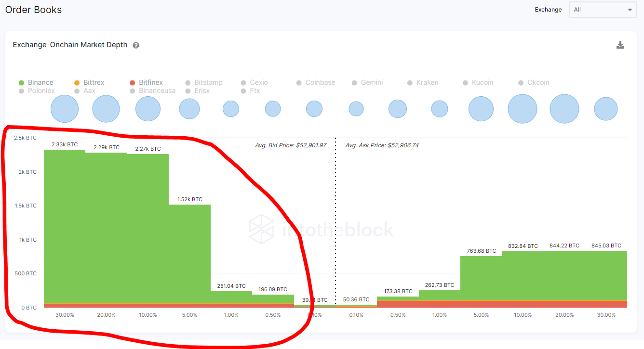Enable Gemini series in legend
Screen dimensions: 644x349
coord(367,82)
